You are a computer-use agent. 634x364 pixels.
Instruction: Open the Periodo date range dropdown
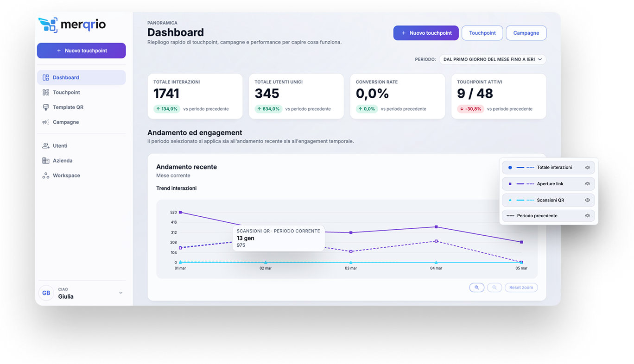[x=492, y=59]
